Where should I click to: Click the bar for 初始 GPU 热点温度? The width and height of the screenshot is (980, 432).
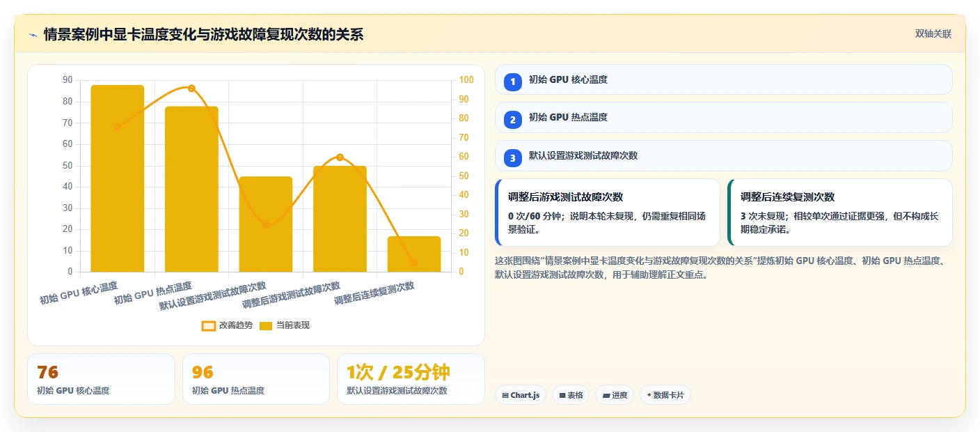[x=191, y=189]
